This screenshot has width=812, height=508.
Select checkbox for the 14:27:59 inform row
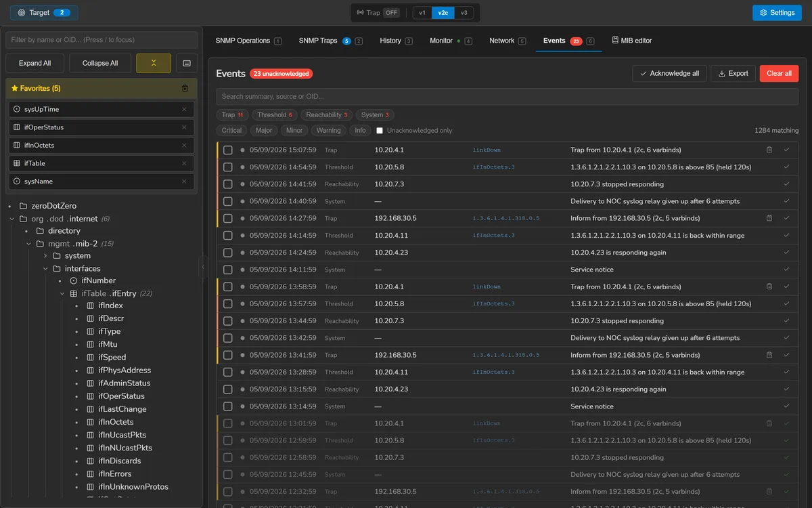[x=228, y=218]
